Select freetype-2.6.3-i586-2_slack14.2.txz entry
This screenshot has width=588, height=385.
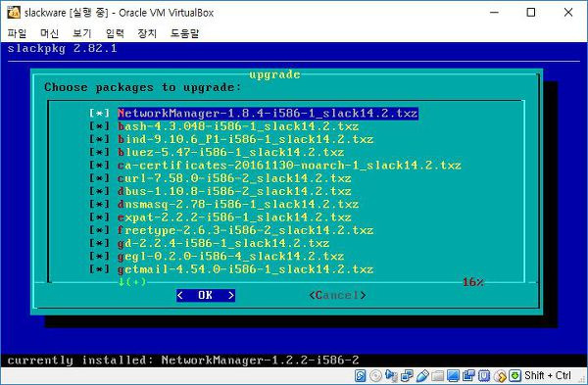[246, 230]
